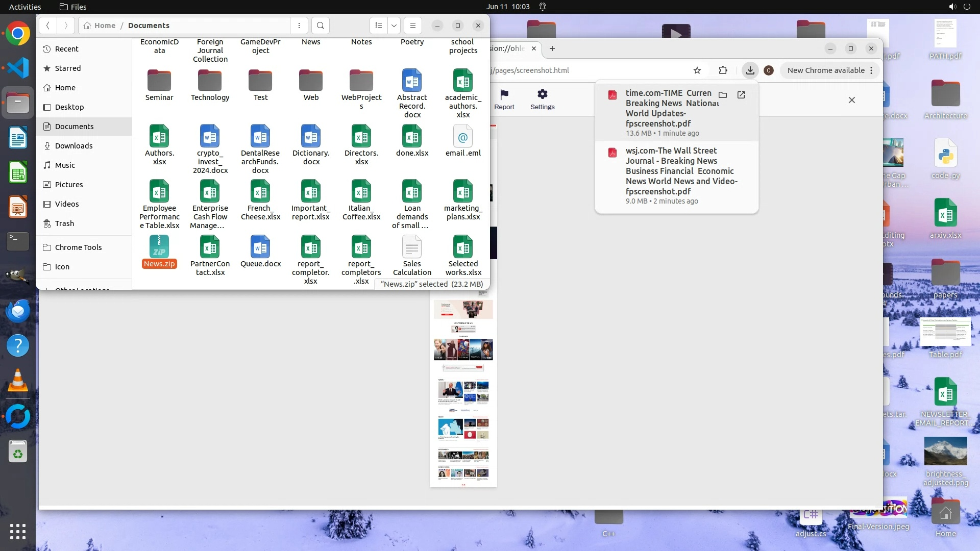This screenshot has width=980, height=551.
Task: Open Thunderbird from the dock
Action: pyautogui.click(x=18, y=311)
